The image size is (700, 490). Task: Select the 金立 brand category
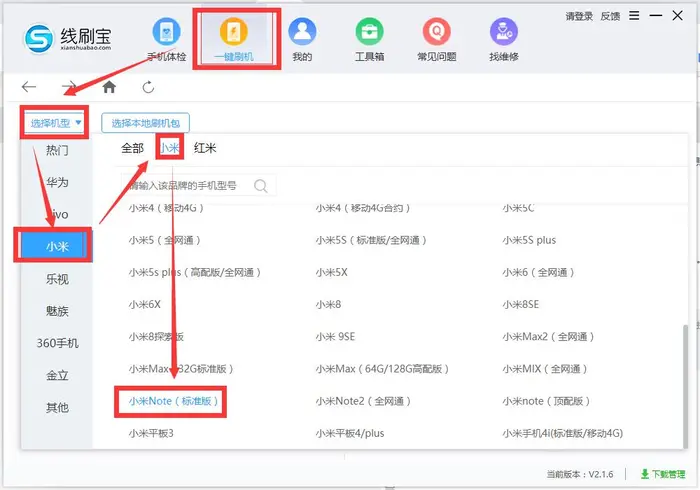57,375
